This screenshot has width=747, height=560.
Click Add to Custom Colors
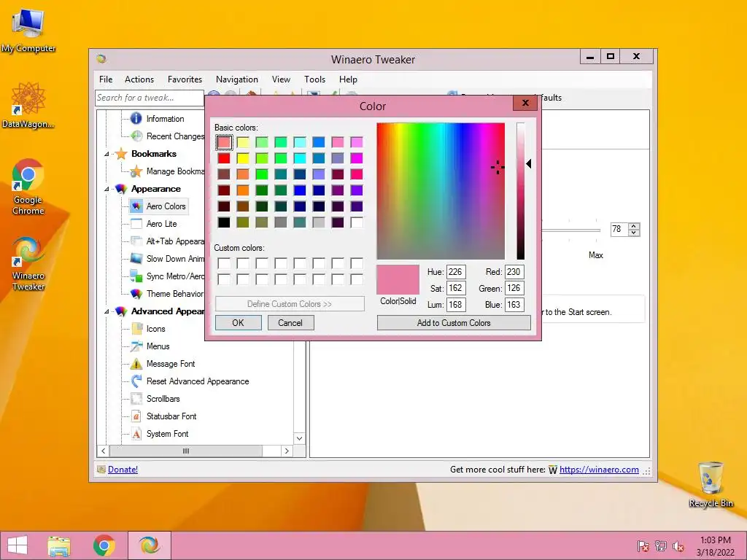pos(454,323)
